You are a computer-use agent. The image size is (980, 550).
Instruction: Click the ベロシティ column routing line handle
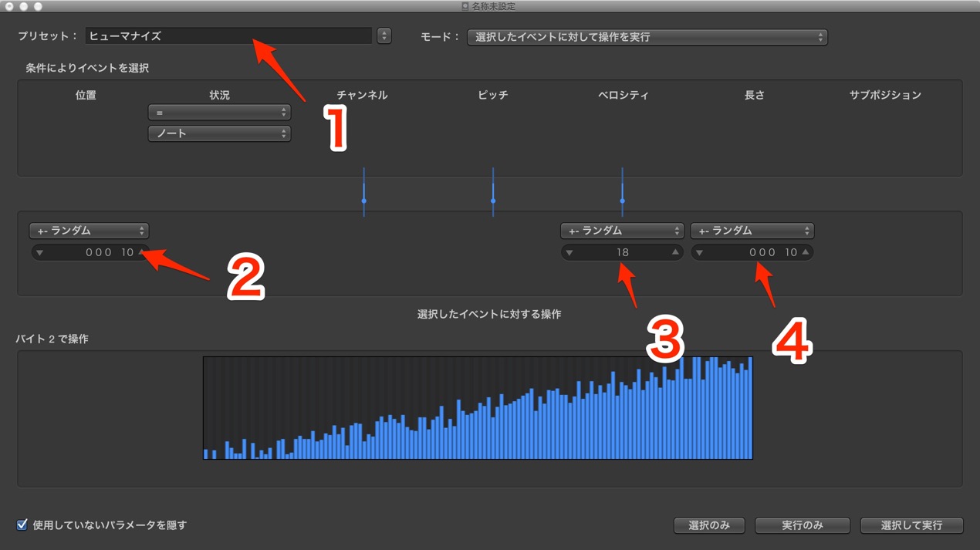coord(622,201)
